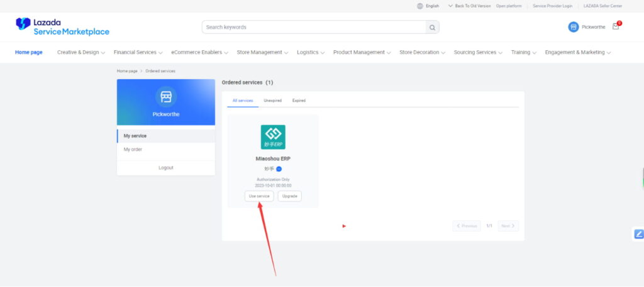
Task: Expand Logistics menu
Action: pos(311,53)
